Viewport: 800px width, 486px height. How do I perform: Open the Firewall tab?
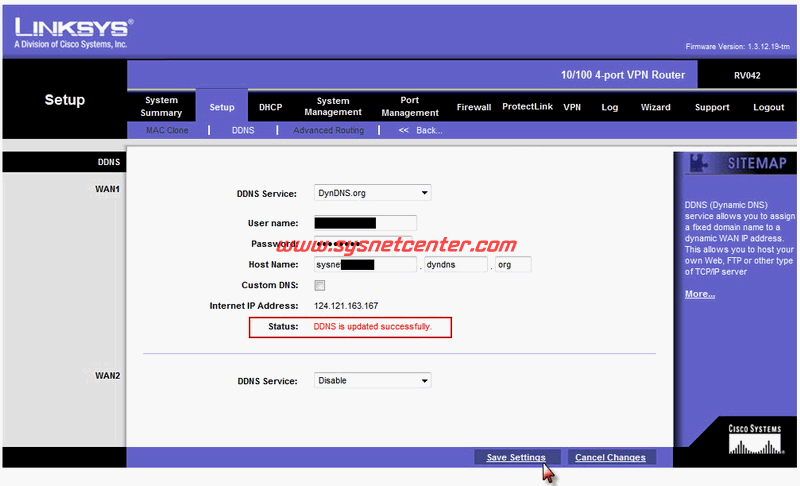tap(473, 107)
